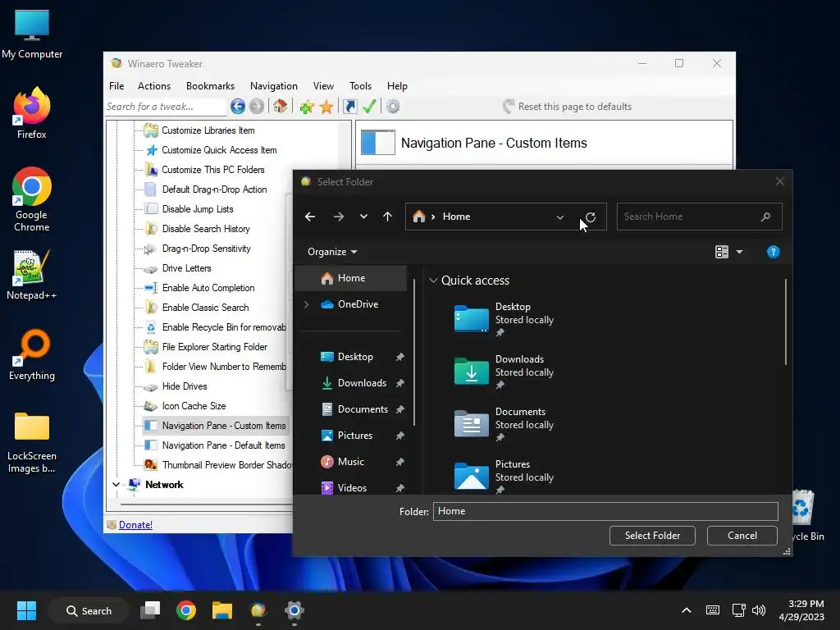
Task: Select Enable Classic Search tweak
Action: 206,308
